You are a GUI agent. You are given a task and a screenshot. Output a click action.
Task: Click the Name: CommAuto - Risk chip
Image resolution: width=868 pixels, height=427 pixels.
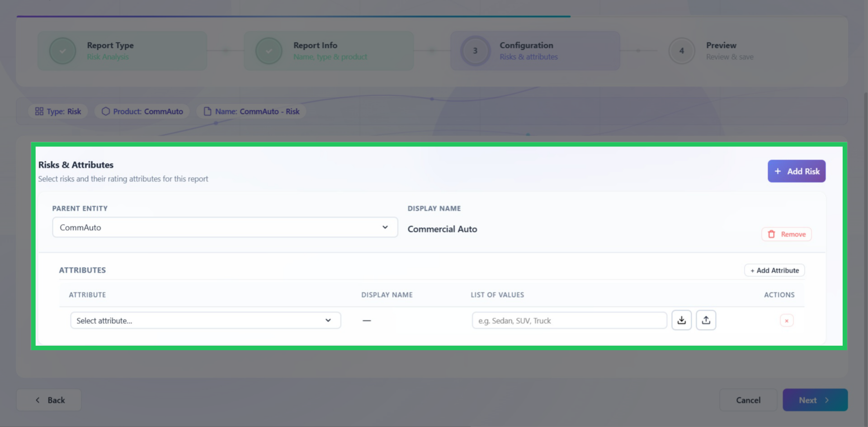pyautogui.click(x=251, y=111)
